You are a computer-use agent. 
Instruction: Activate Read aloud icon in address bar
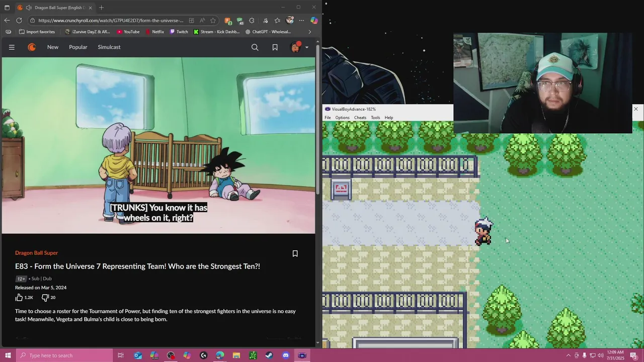click(x=202, y=21)
